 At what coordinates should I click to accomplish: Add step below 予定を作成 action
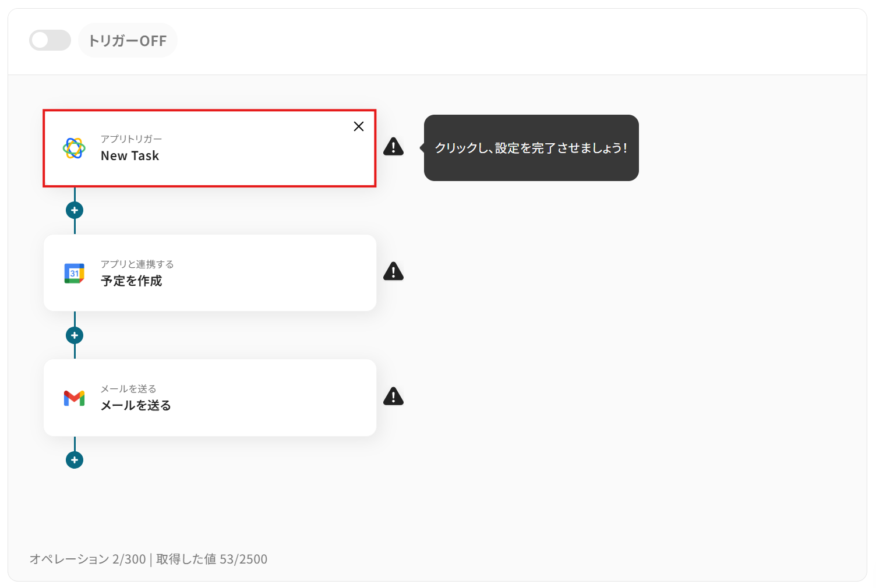(75, 335)
